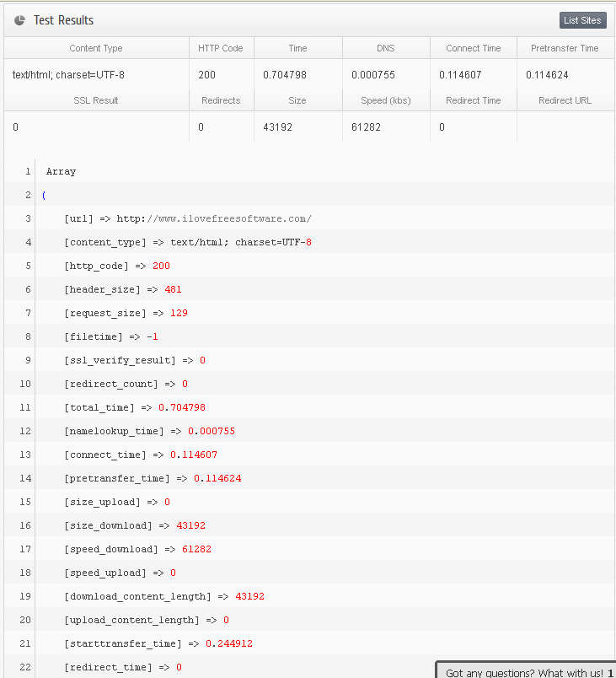Screen dimensions: 616x678
Task: Select the [starttransfer_time] line in the array
Action: 158,643
